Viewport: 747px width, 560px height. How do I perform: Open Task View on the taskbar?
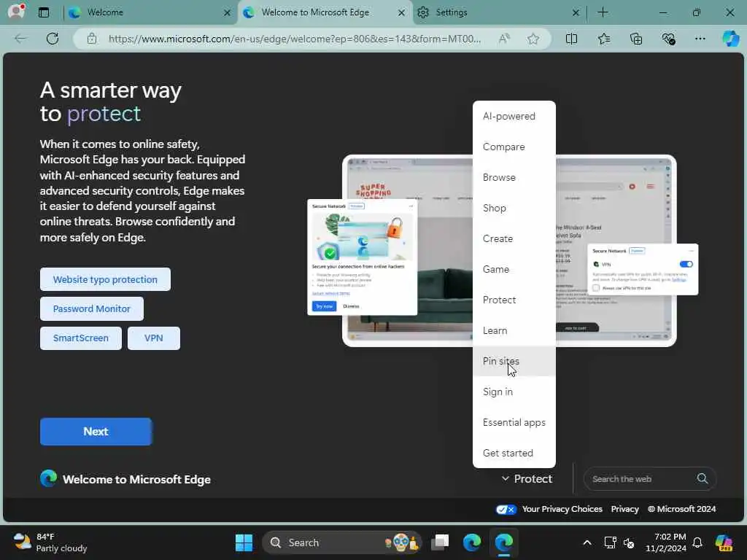pyautogui.click(x=440, y=542)
